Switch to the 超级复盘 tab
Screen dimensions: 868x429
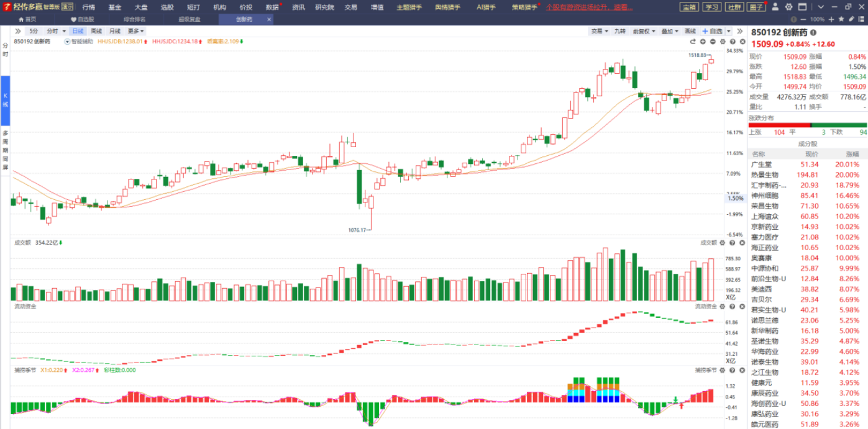[190, 19]
